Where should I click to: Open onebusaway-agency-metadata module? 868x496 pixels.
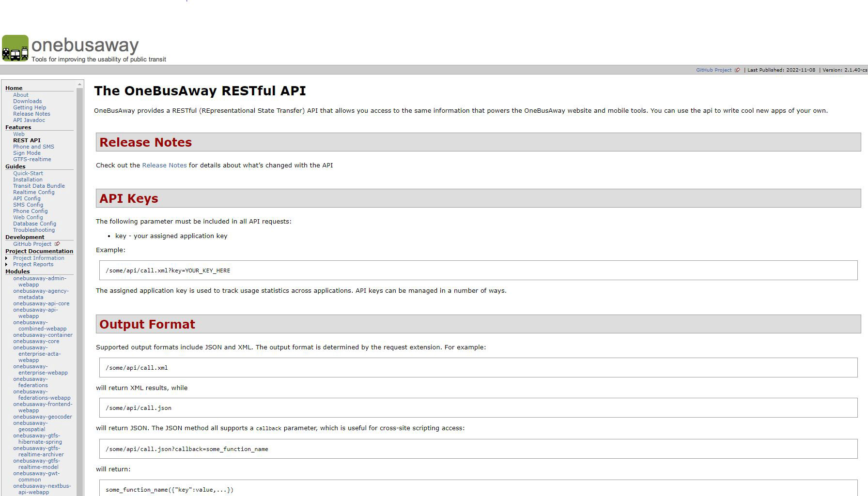41,294
